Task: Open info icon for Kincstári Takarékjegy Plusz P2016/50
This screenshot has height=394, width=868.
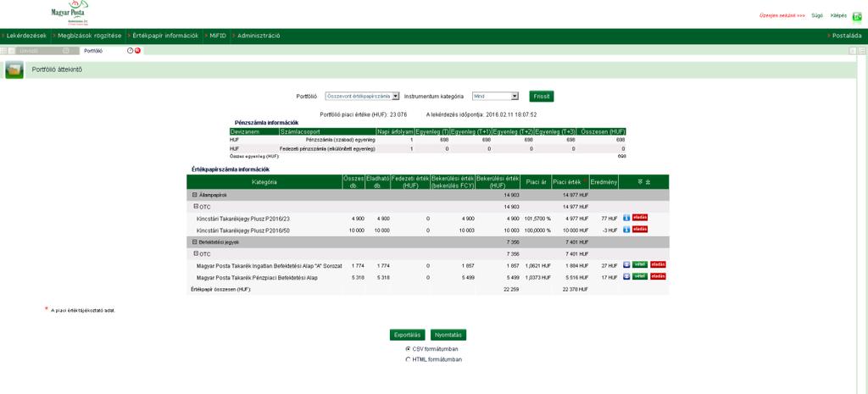Action: point(626,229)
